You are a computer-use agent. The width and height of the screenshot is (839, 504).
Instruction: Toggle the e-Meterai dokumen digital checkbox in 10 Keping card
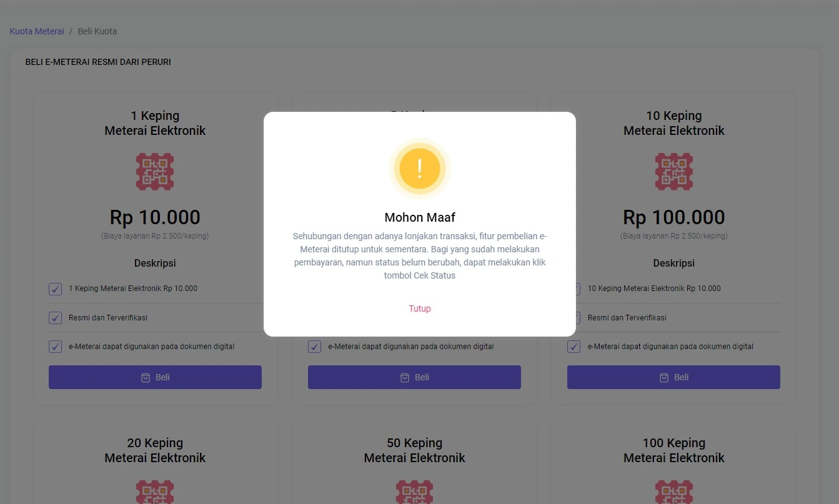point(573,347)
